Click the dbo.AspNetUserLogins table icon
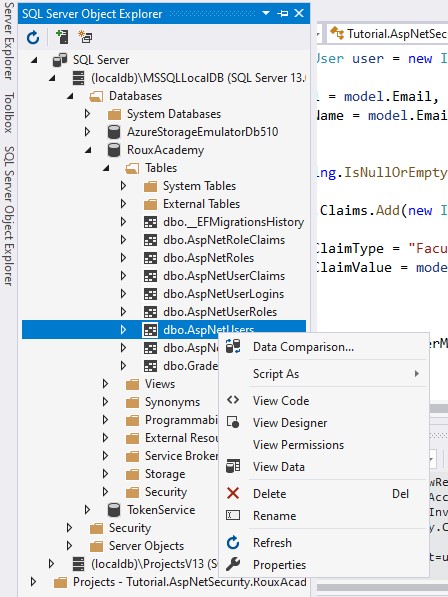Screen dimensions: 448x597 pos(150,294)
